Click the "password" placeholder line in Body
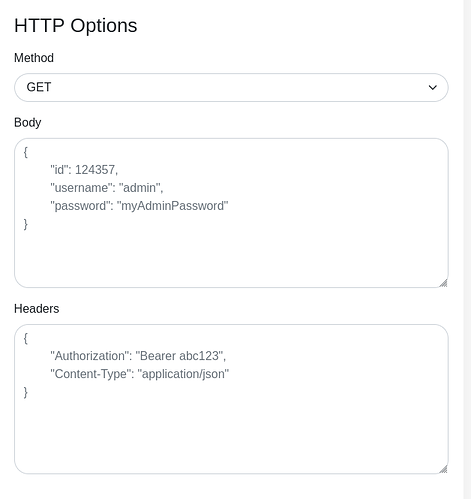 [x=139, y=206]
